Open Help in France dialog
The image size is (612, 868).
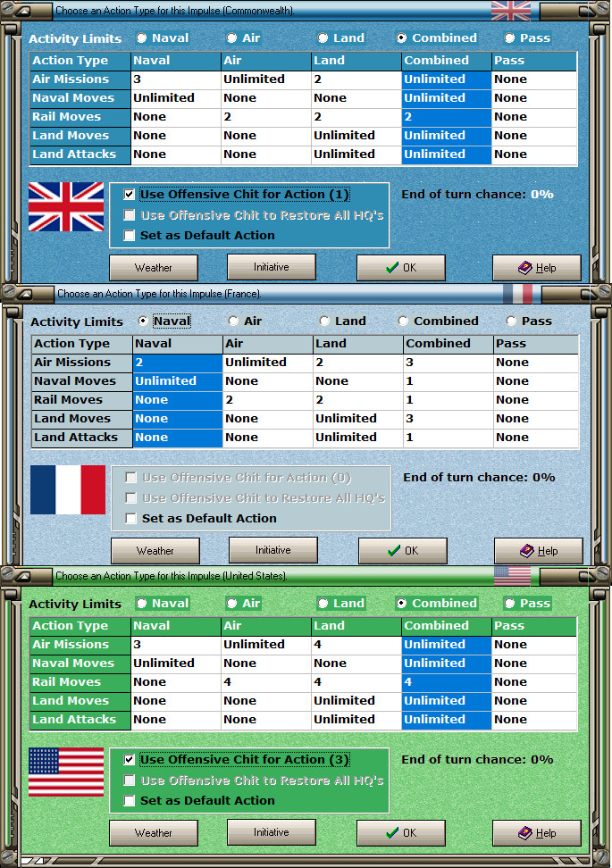click(539, 551)
